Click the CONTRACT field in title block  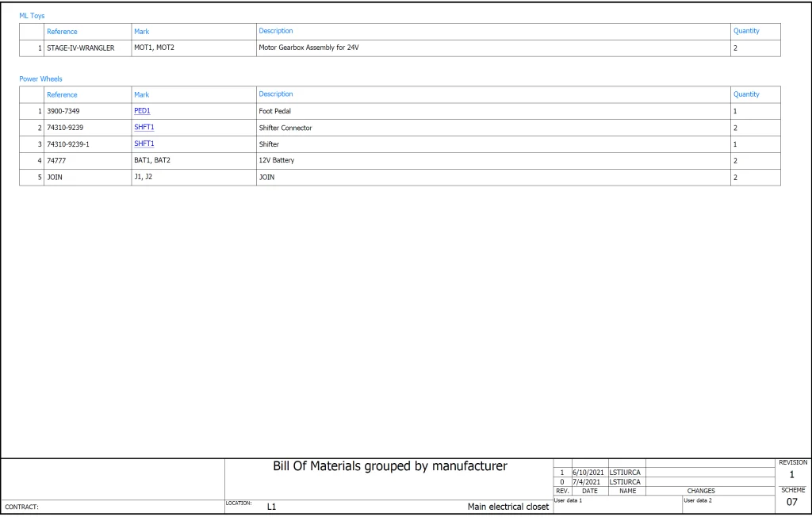click(x=22, y=507)
